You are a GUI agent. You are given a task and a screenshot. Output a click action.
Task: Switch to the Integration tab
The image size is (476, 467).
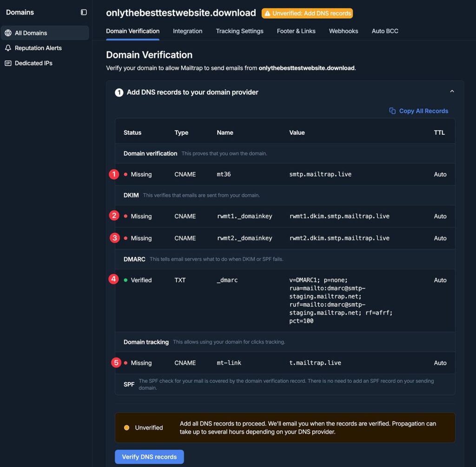[x=188, y=31]
